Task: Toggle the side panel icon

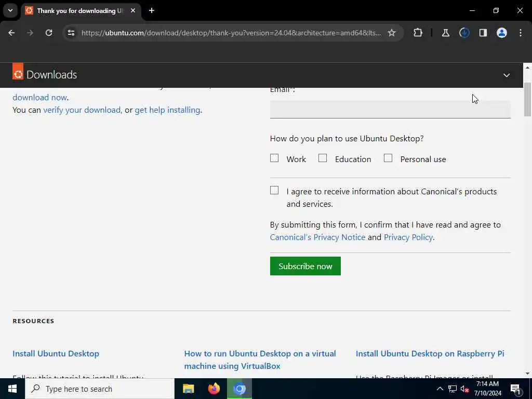Action: click(x=483, y=33)
